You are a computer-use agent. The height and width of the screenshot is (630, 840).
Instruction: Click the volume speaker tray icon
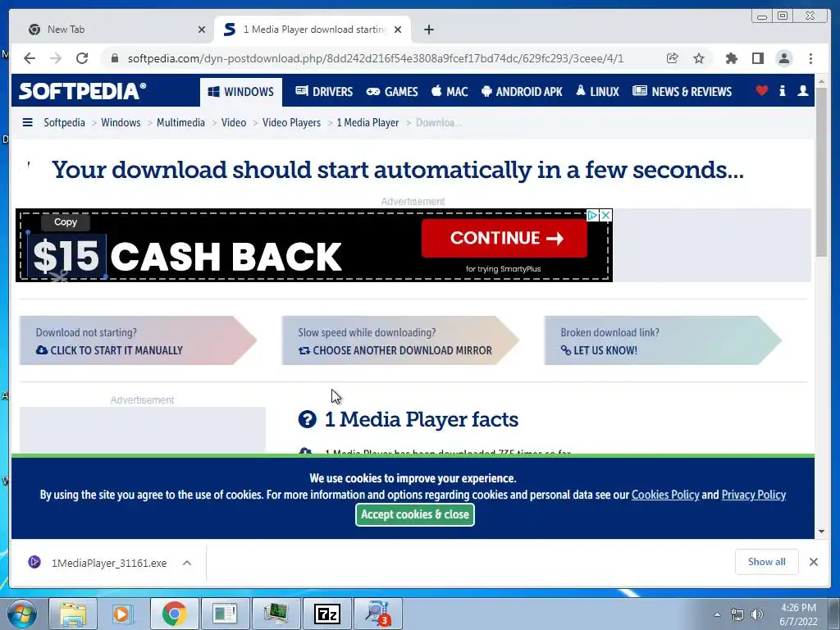pyautogui.click(x=757, y=614)
